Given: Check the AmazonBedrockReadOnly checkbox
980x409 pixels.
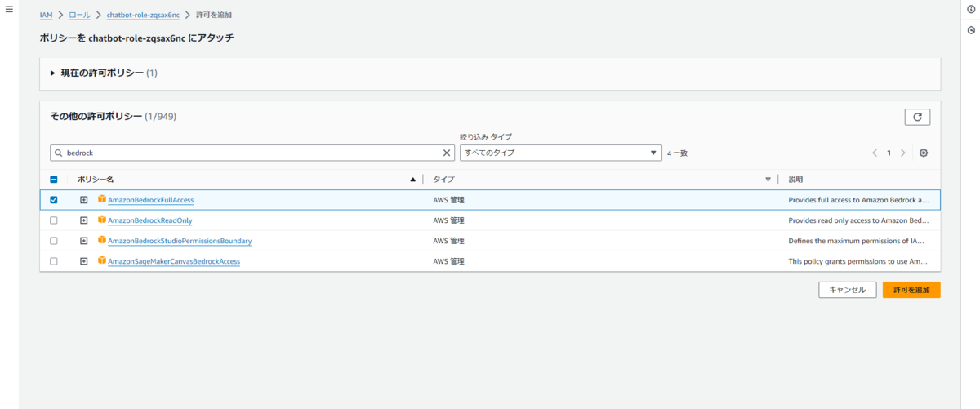Looking at the screenshot, I should pyautogui.click(x=54, y=220).
